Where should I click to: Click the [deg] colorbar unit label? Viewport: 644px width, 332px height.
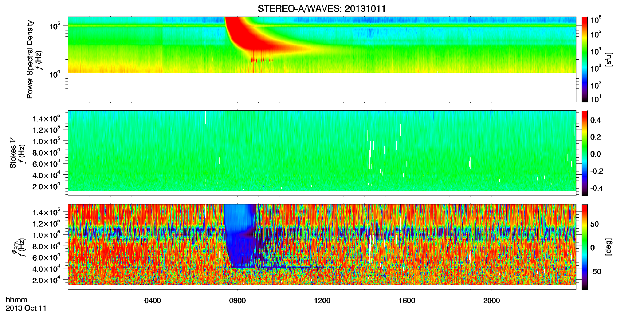(608, 247)
